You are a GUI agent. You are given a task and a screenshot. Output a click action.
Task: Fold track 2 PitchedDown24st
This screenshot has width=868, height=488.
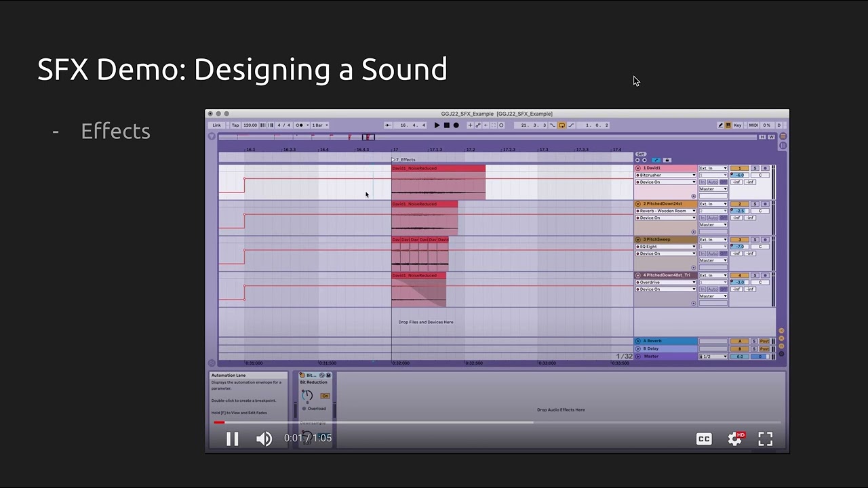point(638,204)
